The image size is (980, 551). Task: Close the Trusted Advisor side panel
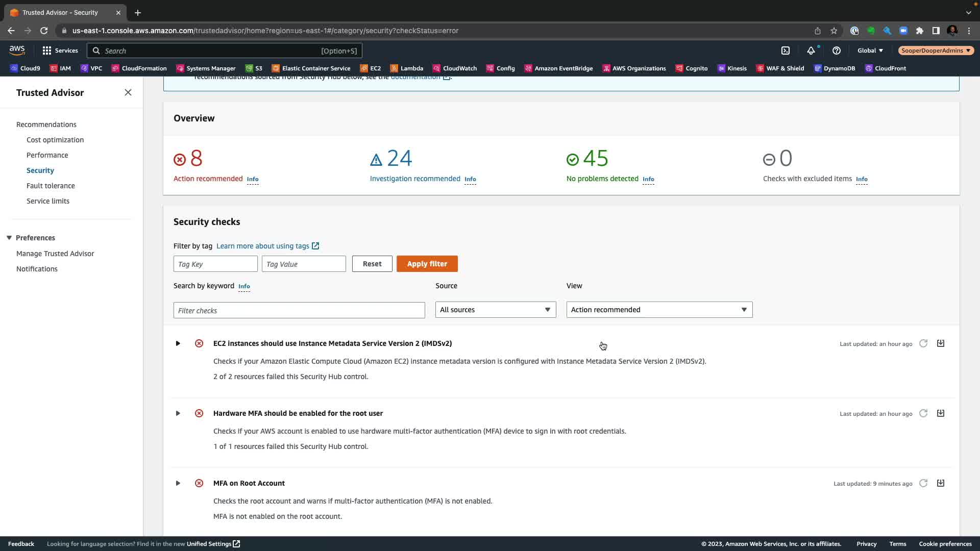coord(128,92)
